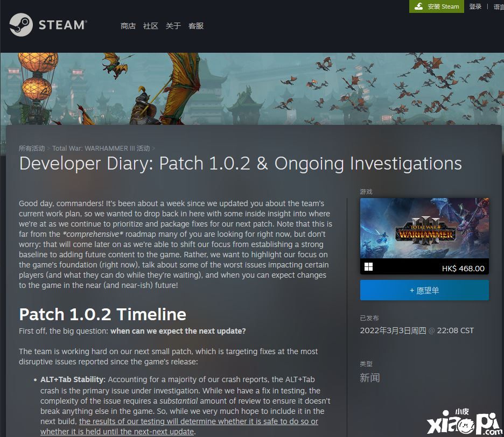The width and height of the screenshot is (504, 437).
Task: Click the ALT+Tab Stability bullet text
Action: pyautogui.click(x=73, y=379)
